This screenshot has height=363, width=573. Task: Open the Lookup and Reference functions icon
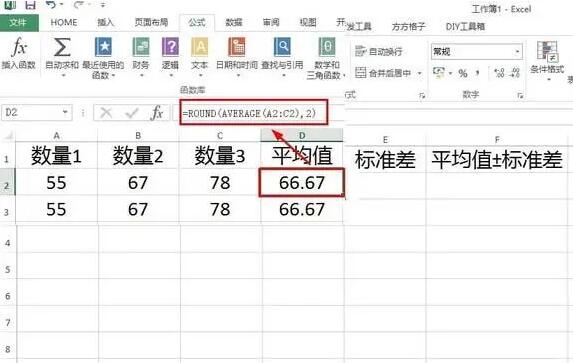tap(282, 47)
